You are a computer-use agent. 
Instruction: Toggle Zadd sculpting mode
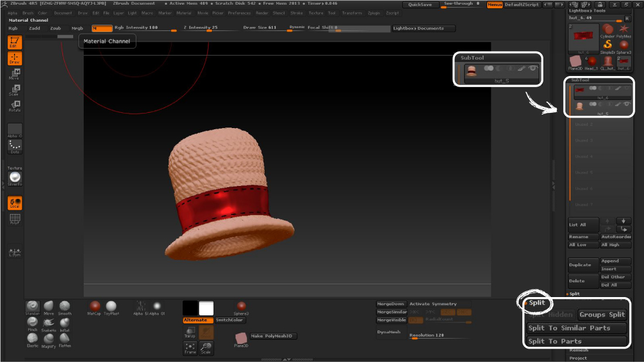35,27
